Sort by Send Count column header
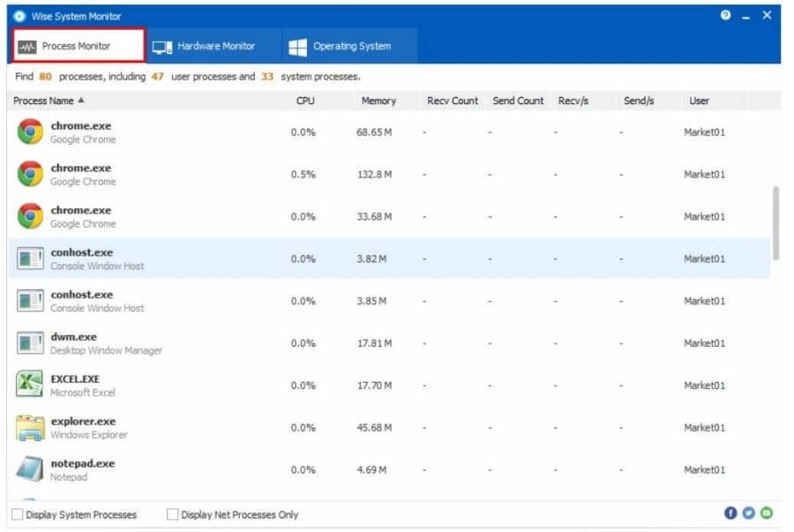Image resolution: width=794 pixels, height=532 pixels. point(518,101)
